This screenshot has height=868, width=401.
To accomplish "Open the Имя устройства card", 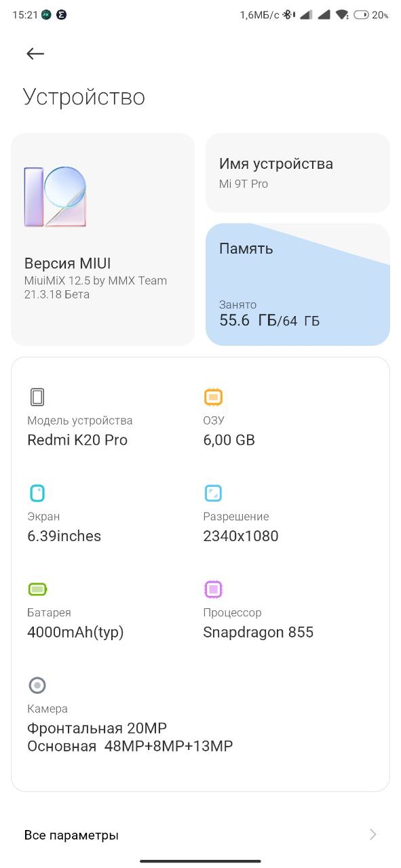I will point(298,173).
